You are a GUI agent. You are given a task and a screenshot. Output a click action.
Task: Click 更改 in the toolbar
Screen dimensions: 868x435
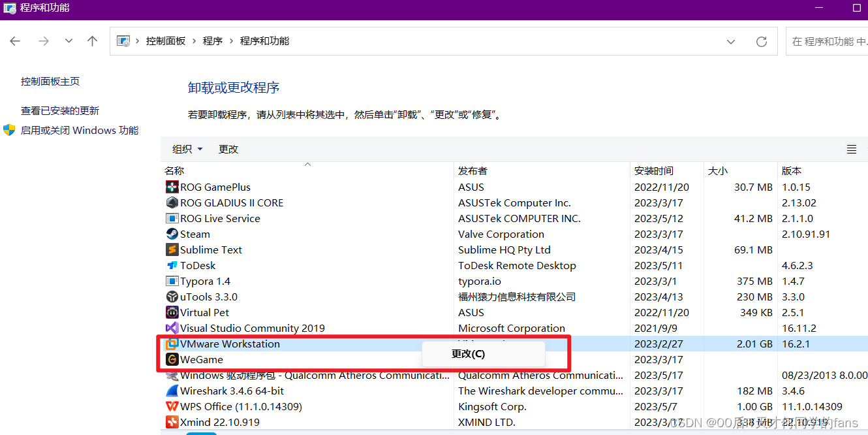pos(228,149)
